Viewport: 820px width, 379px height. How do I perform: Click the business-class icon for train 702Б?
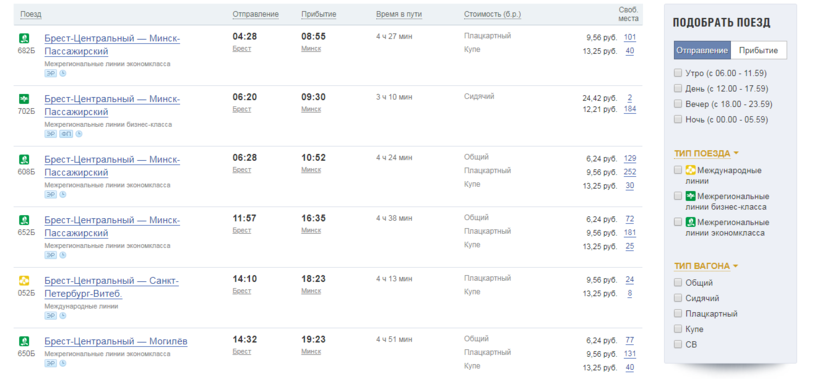[x=24, y=99]
